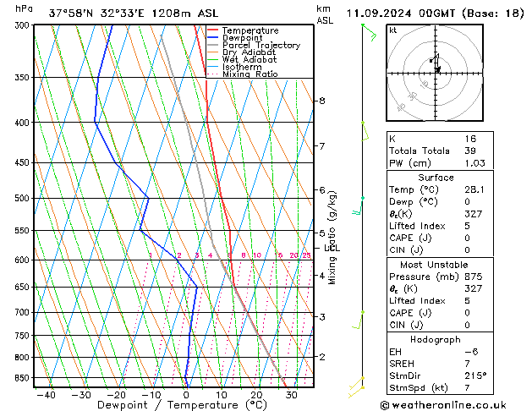Select the Isotherm legend entry
The image size is (532, 411).
coord(242,67)
